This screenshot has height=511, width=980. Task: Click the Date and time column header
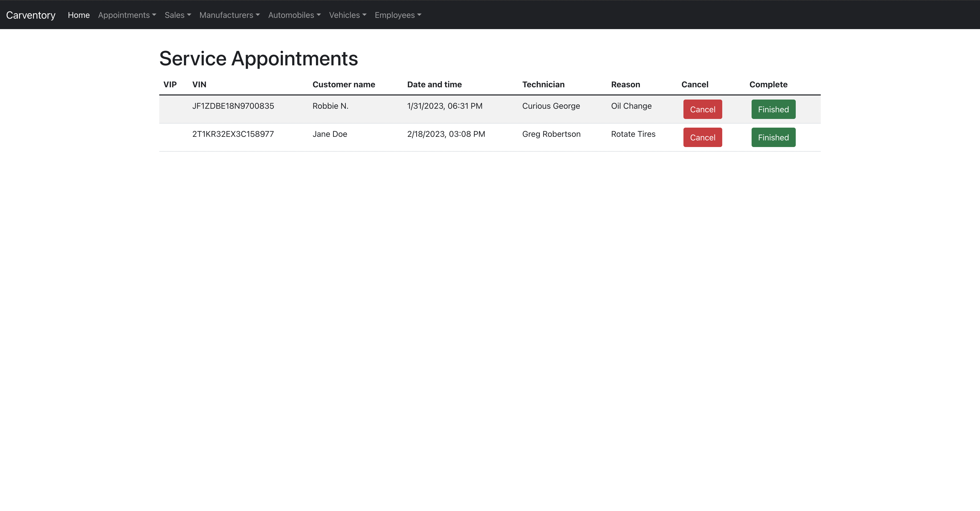tap(434, 84)
